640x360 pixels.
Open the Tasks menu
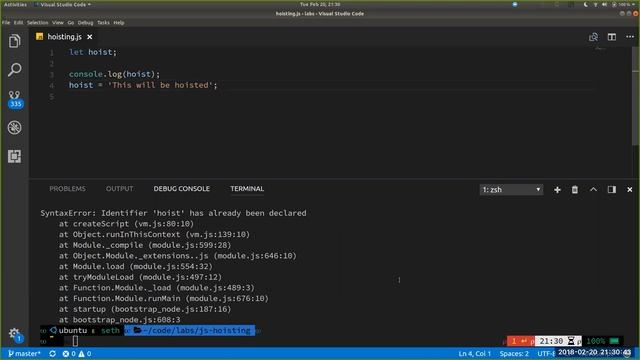pyautogui.click(x=103, y=23)
